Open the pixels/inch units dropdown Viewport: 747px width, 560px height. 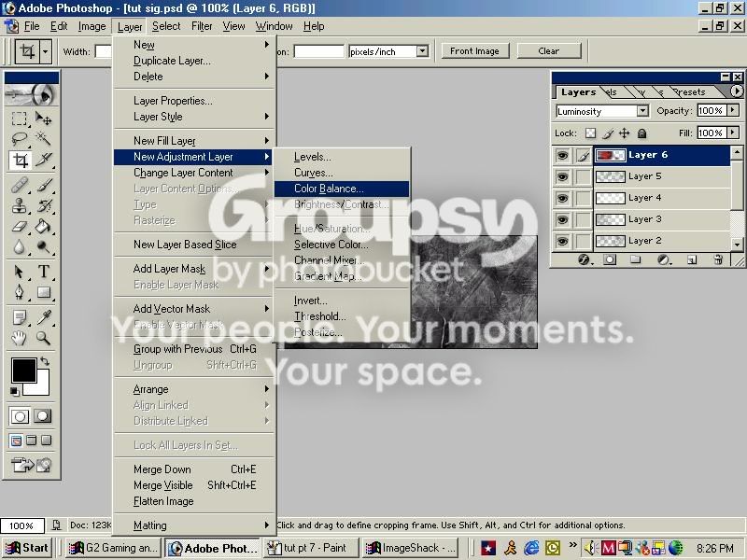(x=422, y=51)
